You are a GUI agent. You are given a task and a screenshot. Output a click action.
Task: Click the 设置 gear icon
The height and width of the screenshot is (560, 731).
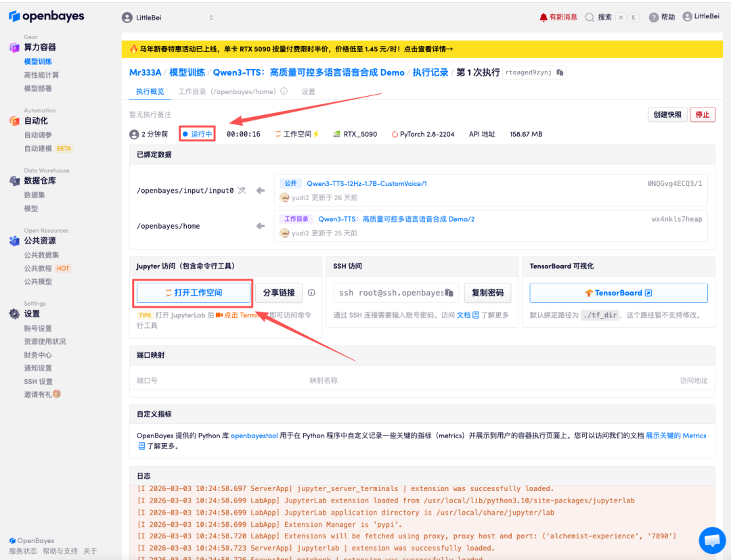point(14,314)
